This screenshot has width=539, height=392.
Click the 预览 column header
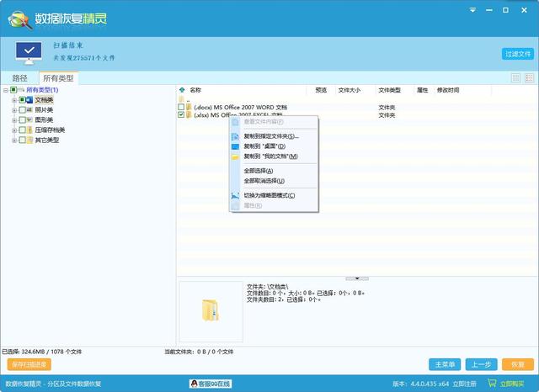(x=321, y=90)
